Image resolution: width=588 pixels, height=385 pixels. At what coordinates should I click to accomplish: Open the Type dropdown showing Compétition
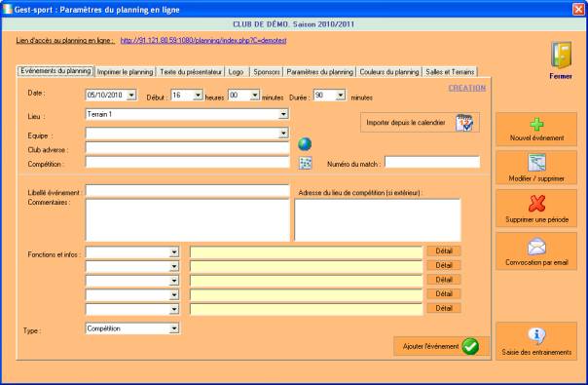tap(174, 328)
